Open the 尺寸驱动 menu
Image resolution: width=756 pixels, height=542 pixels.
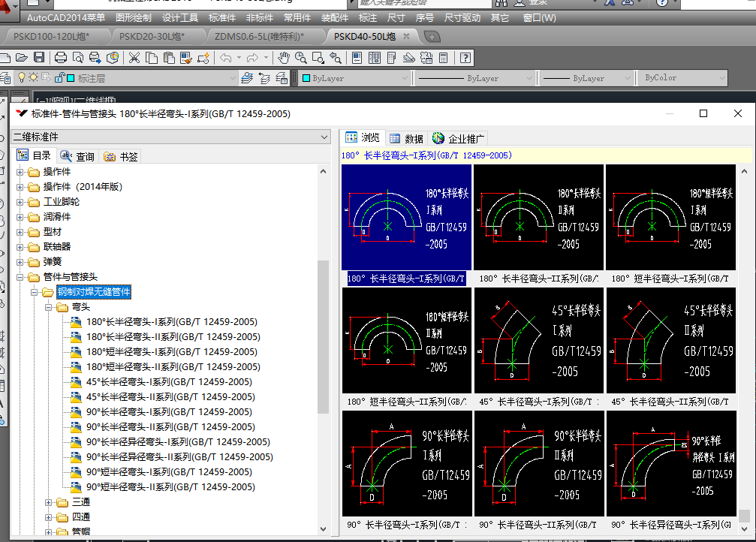462,18
